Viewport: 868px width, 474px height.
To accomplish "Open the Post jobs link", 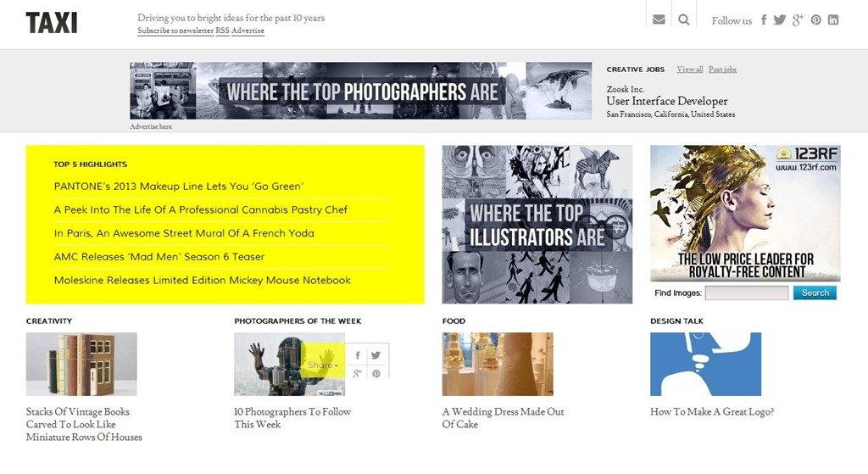I will point(722,70).
